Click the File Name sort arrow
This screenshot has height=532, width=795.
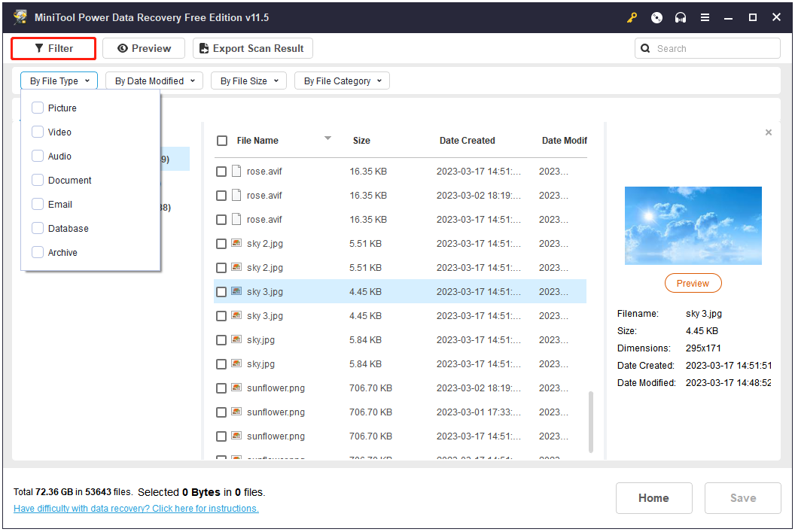click(327, 138)
